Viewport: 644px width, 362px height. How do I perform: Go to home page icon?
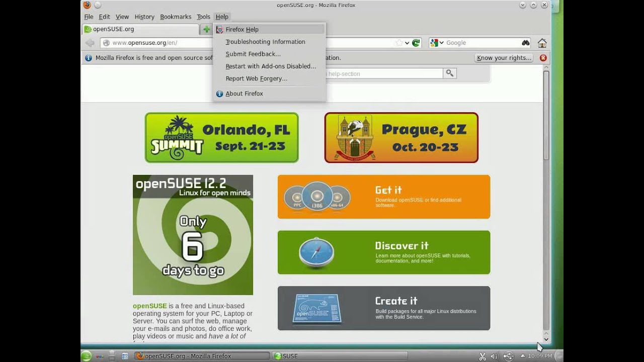tap(542, 43)
